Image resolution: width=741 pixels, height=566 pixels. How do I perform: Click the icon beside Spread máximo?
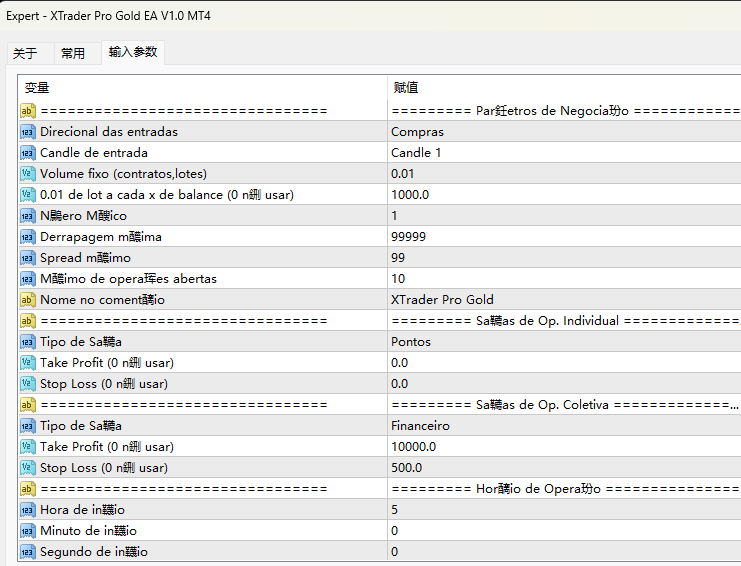pos(28,258)
